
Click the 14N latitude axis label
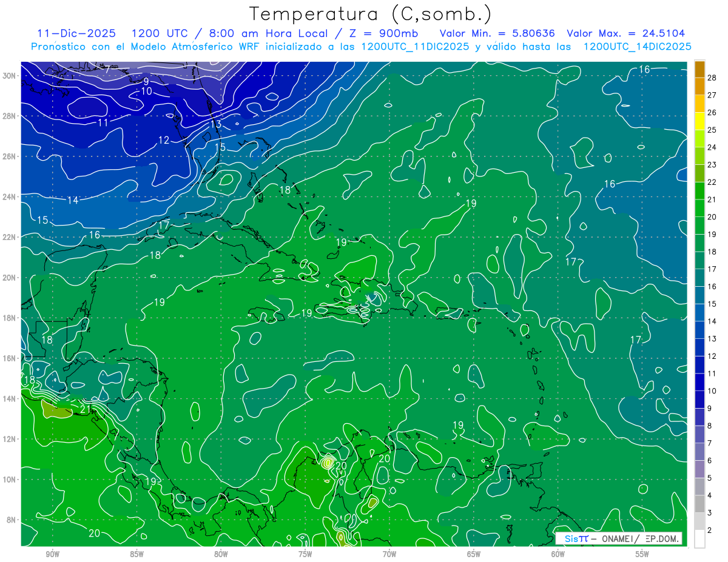10,399
